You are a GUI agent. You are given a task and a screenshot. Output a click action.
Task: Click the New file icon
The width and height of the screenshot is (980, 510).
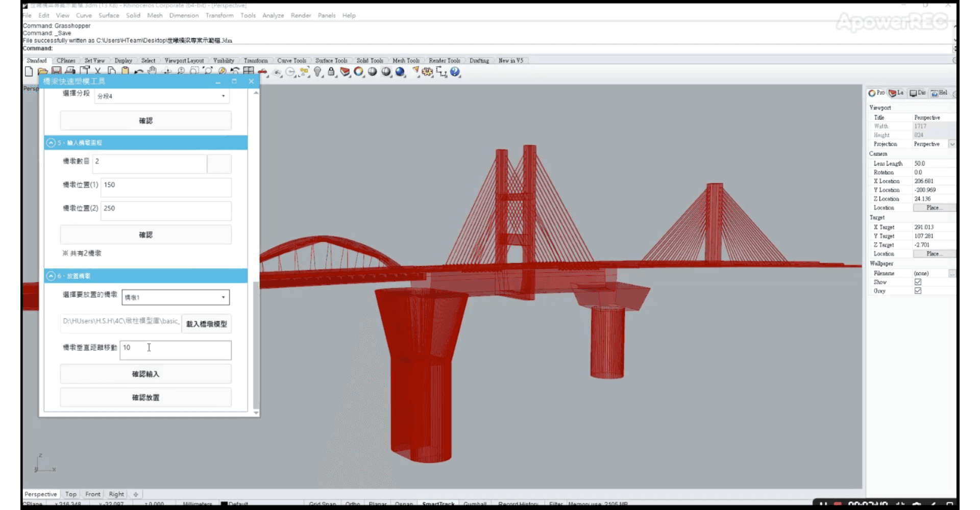coord(29,71)
